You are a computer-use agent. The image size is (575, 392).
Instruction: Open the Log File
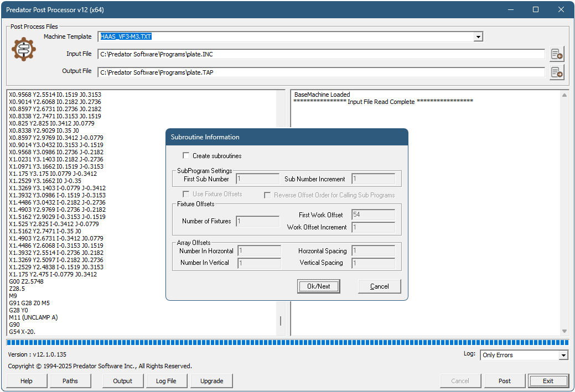[x=167, y=381]
